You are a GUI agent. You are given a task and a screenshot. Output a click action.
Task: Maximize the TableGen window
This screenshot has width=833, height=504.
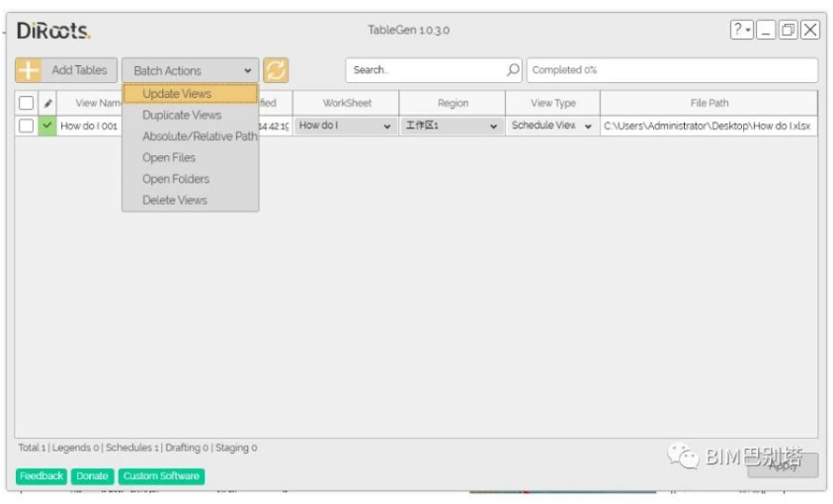788,30
